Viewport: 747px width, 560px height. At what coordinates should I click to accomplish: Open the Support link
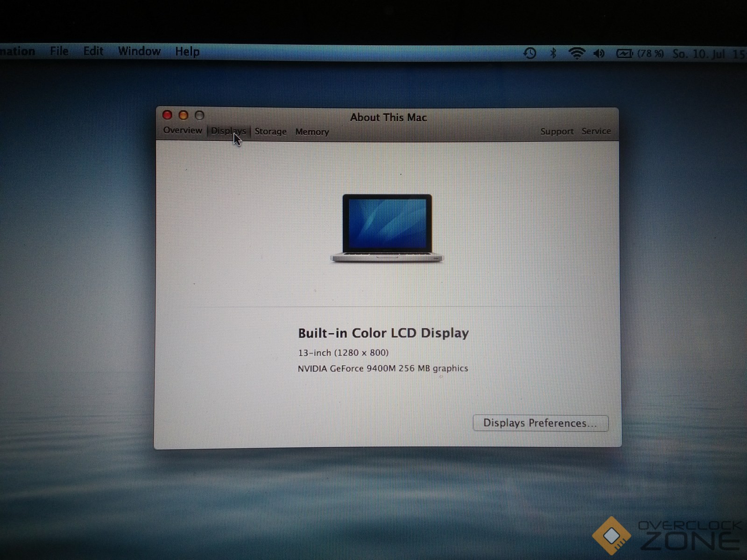tap(557, 132)
